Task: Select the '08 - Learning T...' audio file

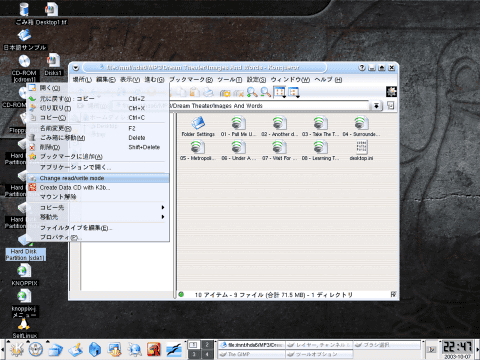Action: click(x=320, y=150)
